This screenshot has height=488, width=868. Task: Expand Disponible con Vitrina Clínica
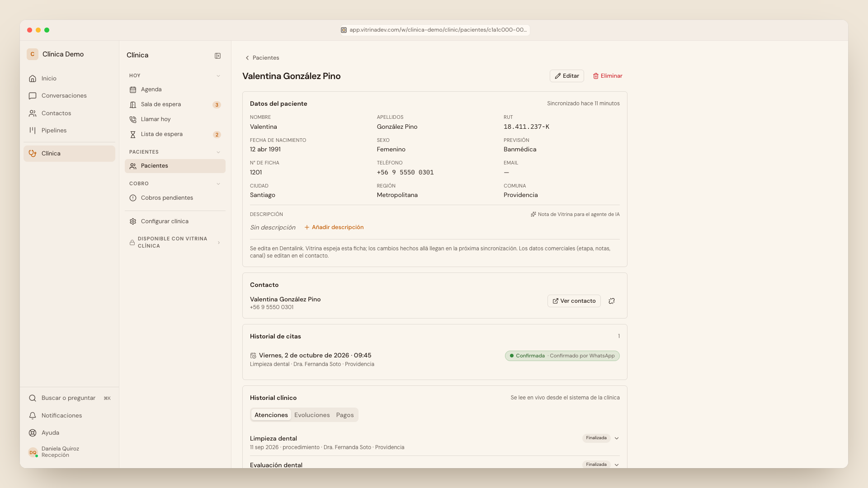click(x=175, y=243)
